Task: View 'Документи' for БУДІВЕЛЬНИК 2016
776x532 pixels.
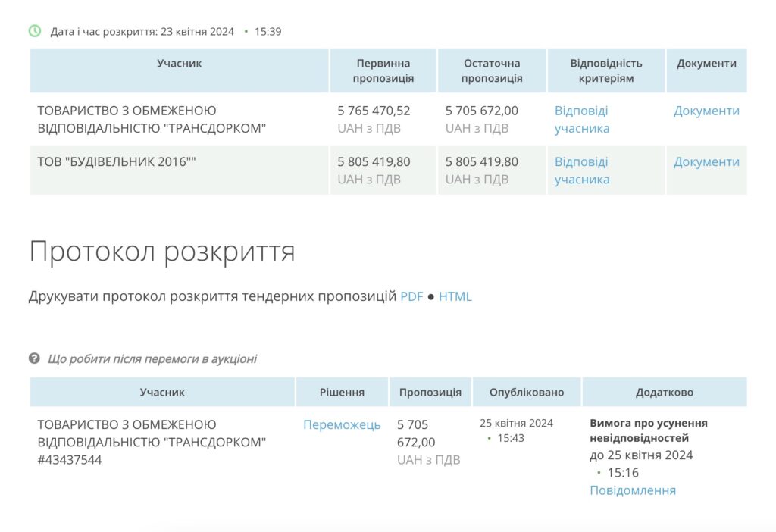Action: 706,161
